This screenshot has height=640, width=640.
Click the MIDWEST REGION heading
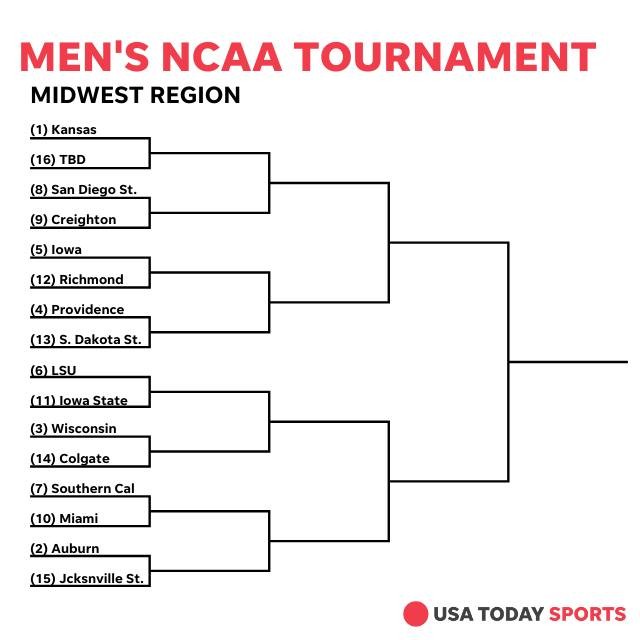tap(135, 96)
